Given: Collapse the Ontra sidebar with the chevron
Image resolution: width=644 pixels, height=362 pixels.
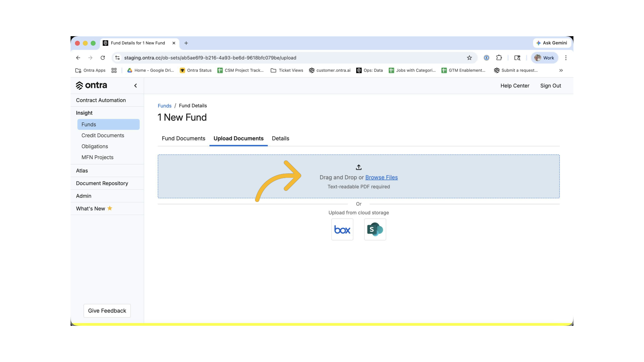Looking at the screenshot, I should (x=136, y=86).
